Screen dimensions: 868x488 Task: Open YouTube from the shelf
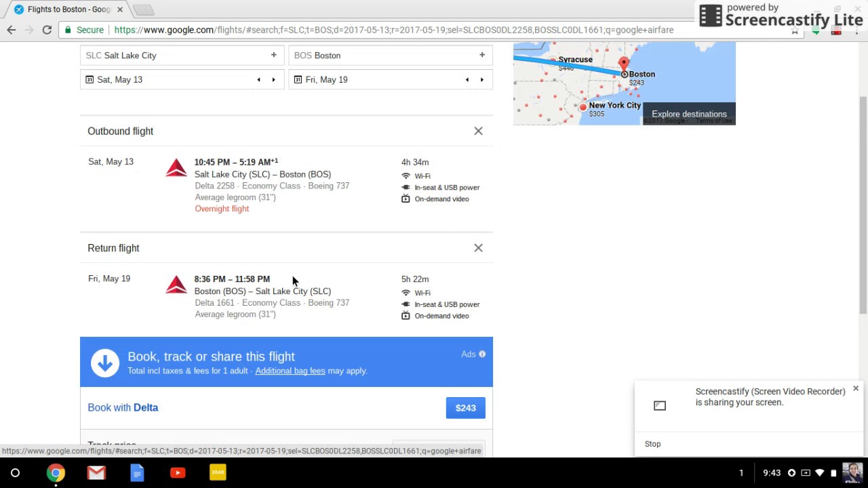coord(178,472)
